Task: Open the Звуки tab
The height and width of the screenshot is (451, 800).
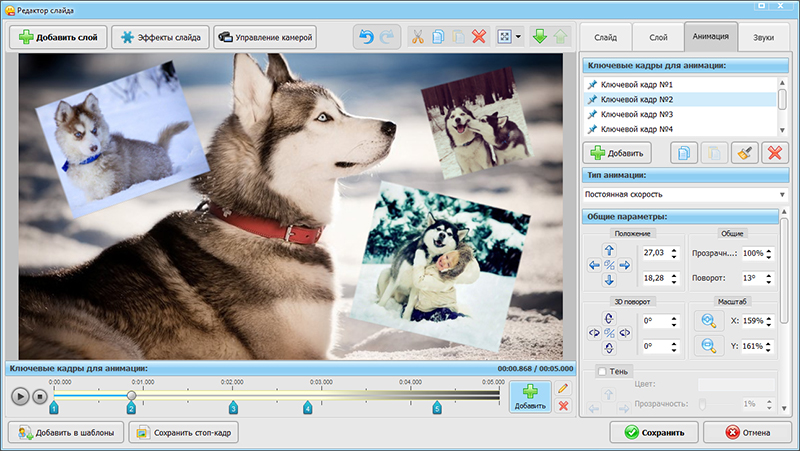Action: coord(763,38)
